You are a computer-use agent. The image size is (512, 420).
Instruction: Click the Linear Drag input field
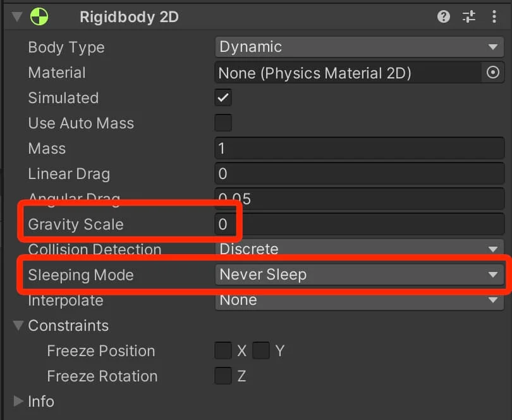point(359,174)
